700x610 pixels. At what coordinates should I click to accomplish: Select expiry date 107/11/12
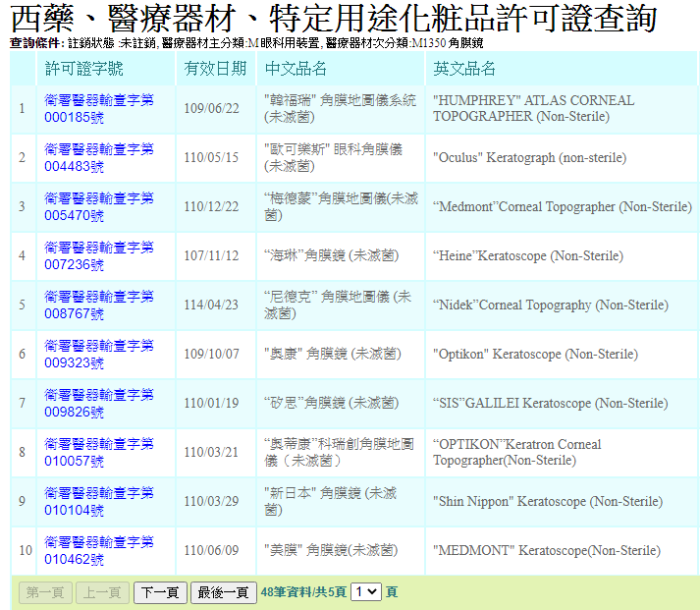click(x=212, y=255)
